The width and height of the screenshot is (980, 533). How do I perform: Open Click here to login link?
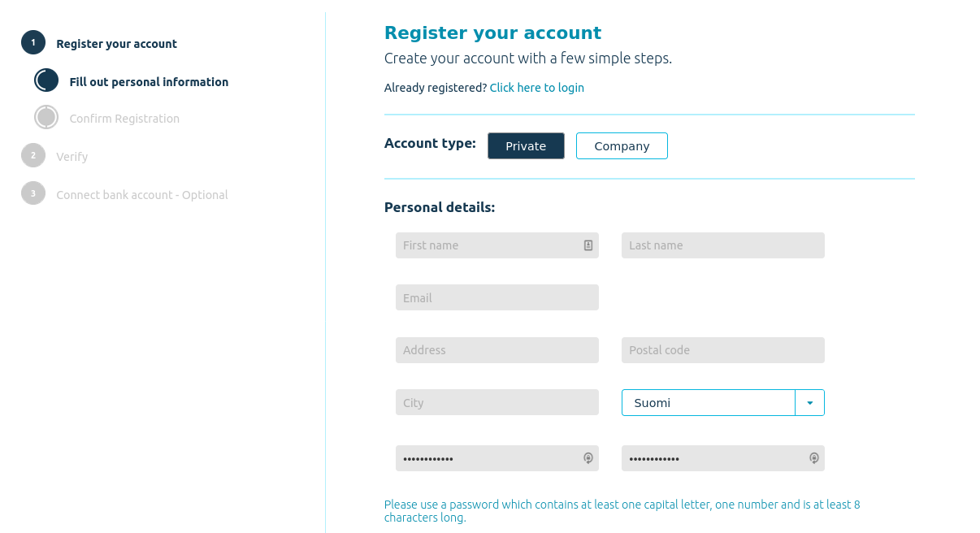point(537,88)
